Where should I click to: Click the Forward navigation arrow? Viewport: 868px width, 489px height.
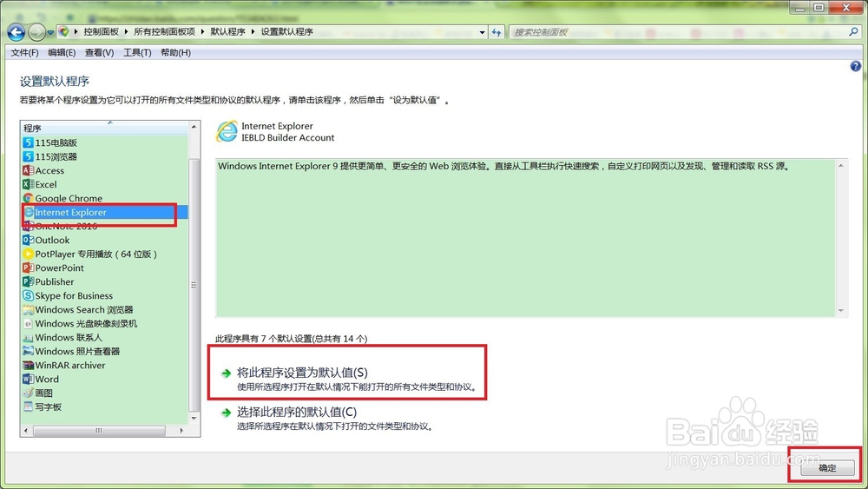point(36,33)
